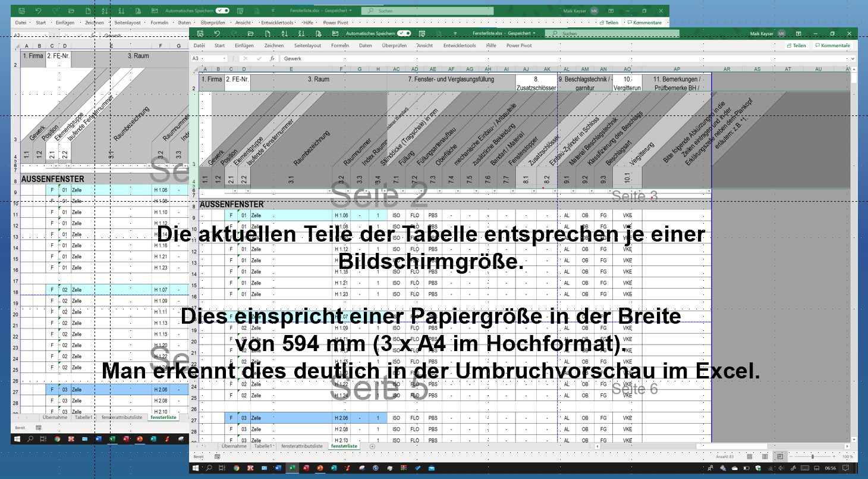
Task: Open the Formeln tab in the front window
Action: (340, 45)
